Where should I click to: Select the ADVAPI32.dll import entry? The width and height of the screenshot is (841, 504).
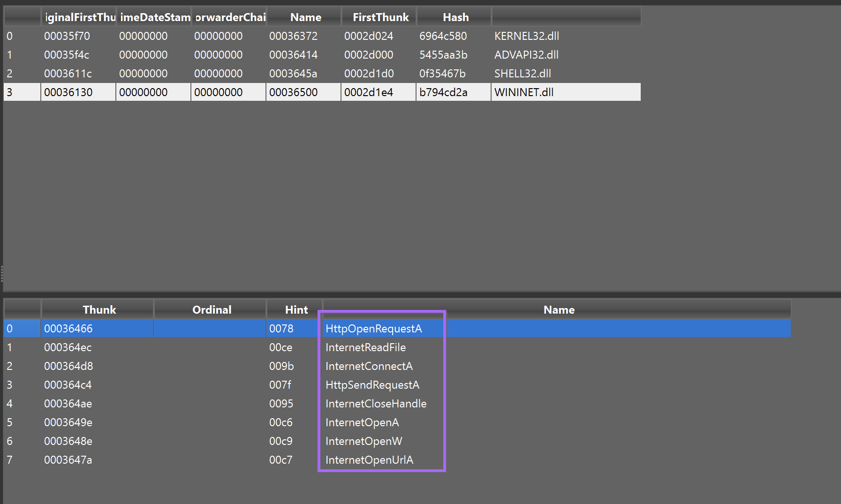pyautogui.click(x=526, y=54)
